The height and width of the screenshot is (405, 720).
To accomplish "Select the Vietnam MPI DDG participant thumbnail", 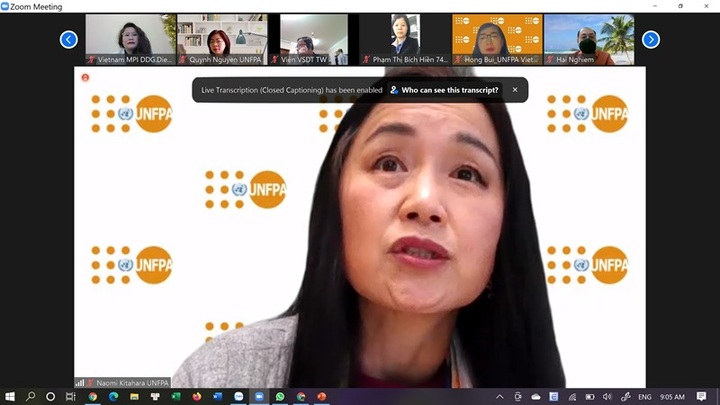I will click(x=130, y=39).
